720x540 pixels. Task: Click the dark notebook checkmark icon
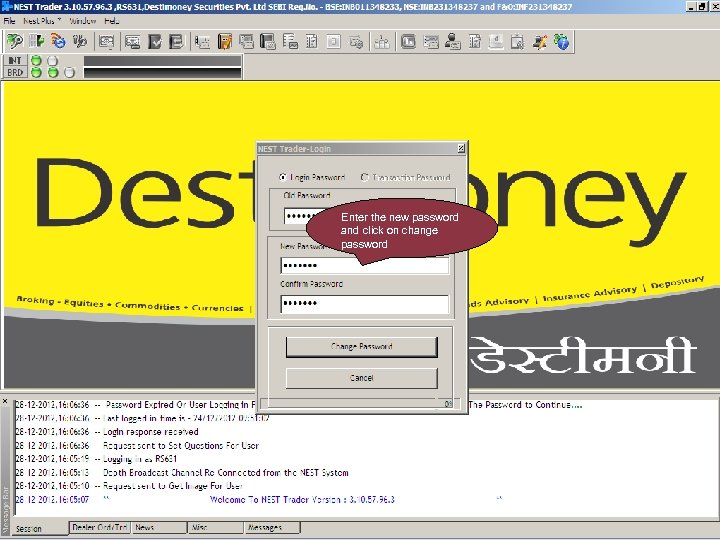155,42
